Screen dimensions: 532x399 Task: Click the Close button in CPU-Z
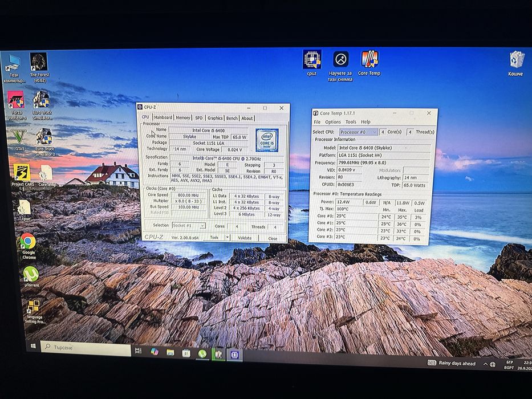[x=273, y=238]
